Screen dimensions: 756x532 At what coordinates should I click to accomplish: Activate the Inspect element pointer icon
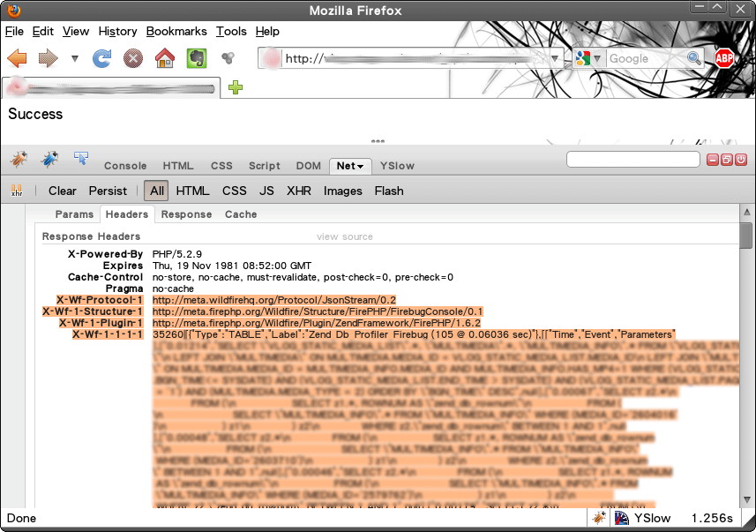coord(81,158)
